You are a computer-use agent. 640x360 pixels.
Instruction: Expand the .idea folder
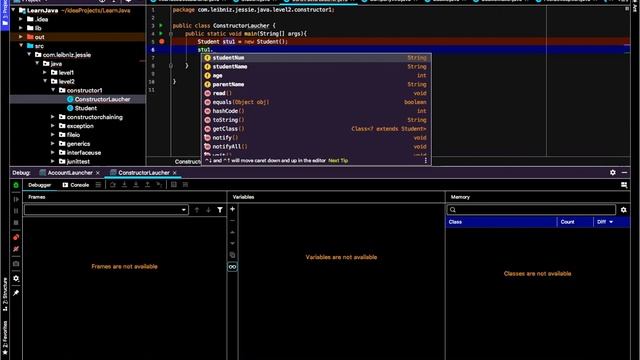[21, 19]
